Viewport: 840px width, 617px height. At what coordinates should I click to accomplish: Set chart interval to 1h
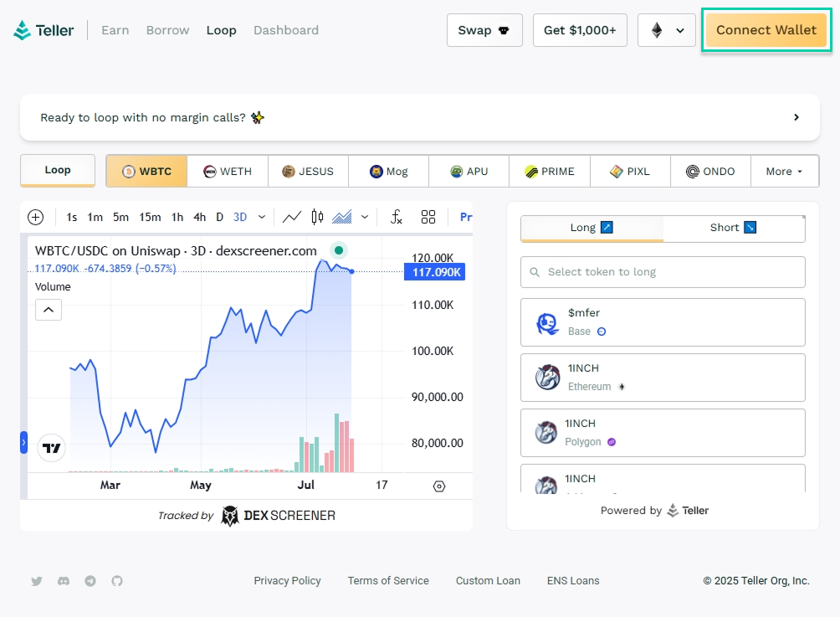click(x=177, y=217)
